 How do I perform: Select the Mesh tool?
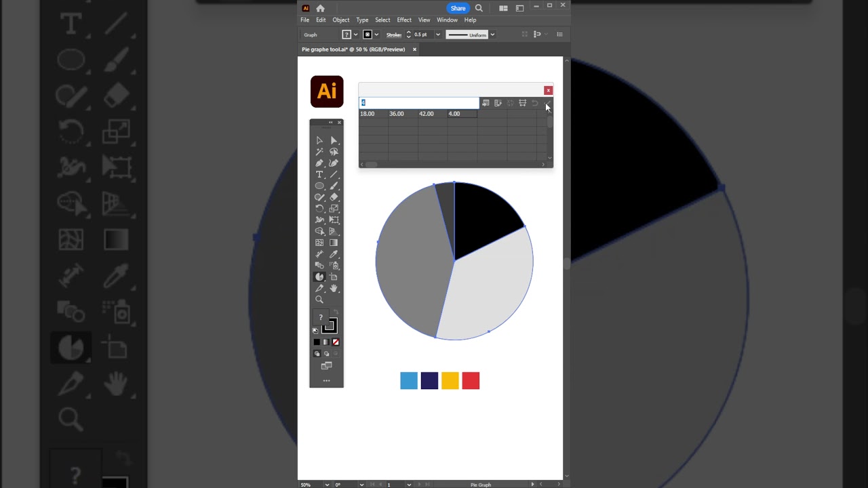[319, 243]
